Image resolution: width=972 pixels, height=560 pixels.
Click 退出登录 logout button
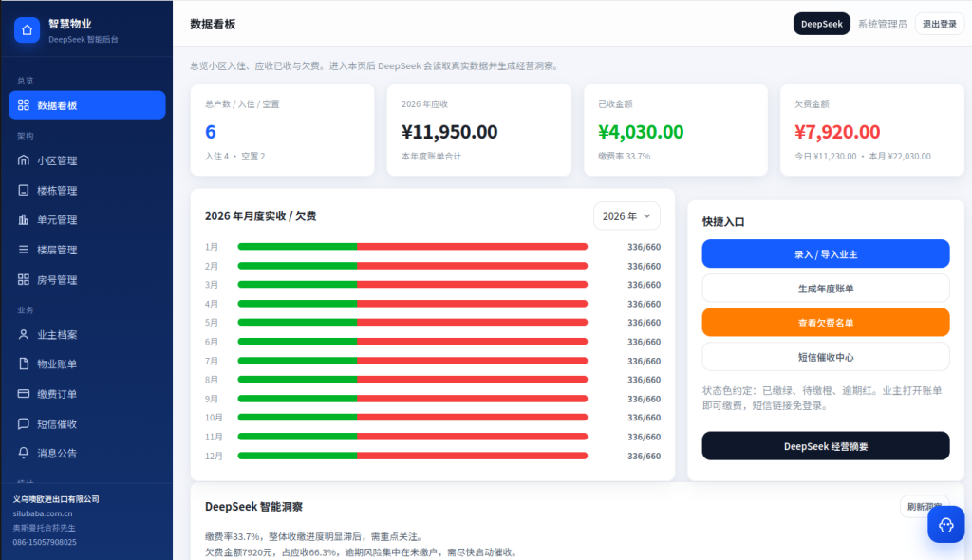pos(939,24)
